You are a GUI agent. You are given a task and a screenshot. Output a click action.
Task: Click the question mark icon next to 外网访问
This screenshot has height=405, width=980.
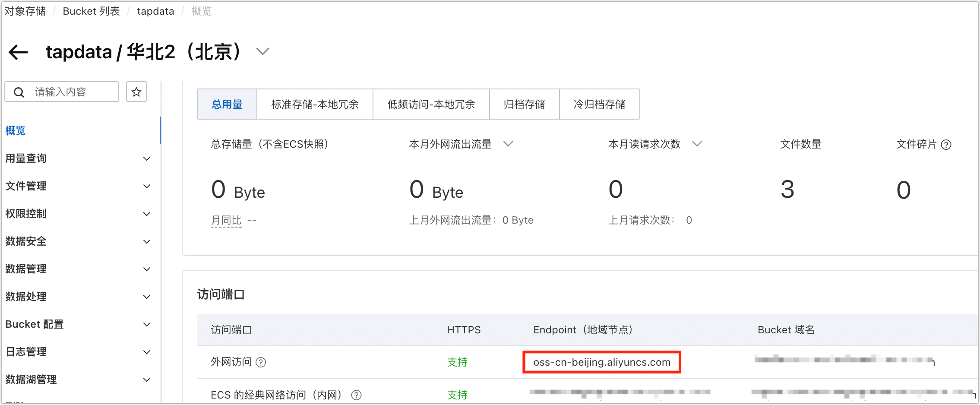261,362
